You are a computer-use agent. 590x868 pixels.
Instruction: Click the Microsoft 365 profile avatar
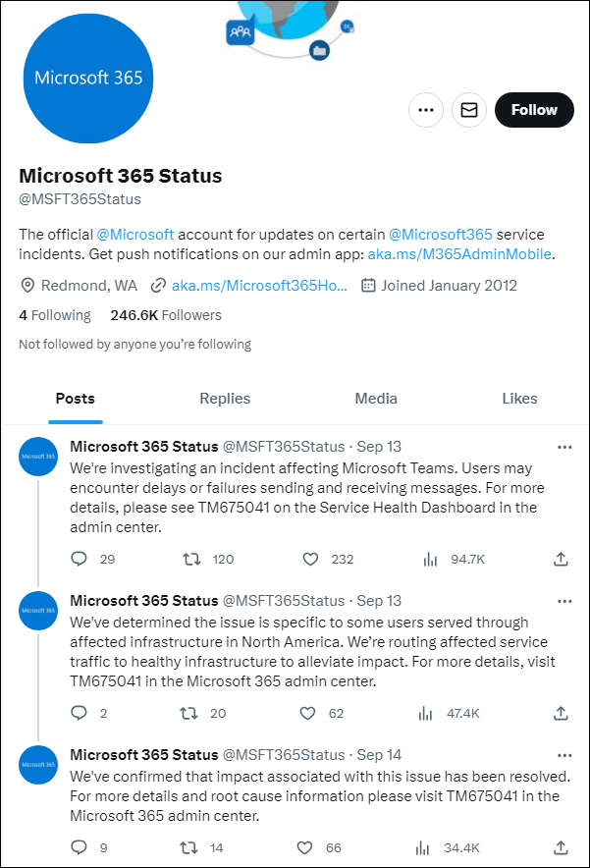(87, 77)
